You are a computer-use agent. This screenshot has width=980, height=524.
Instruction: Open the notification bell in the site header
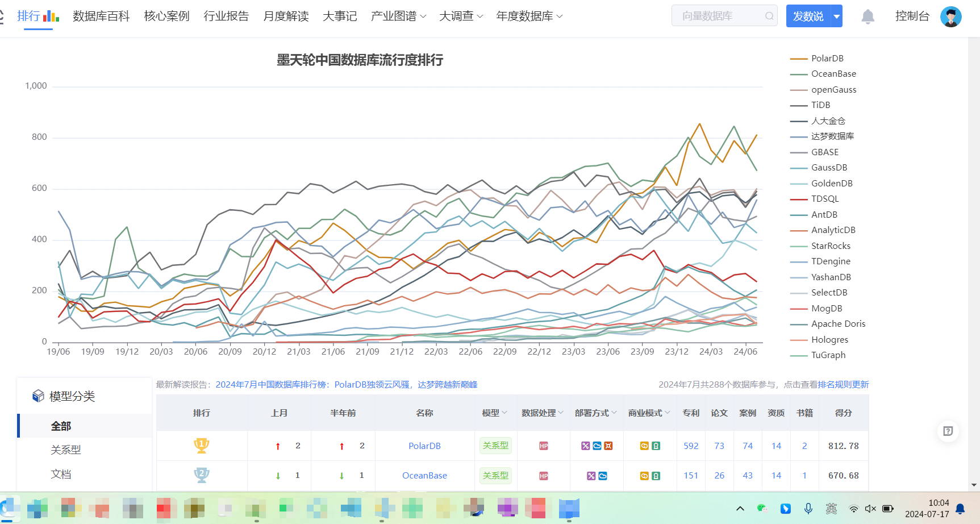pyautogui.click(x=868, y=16)
